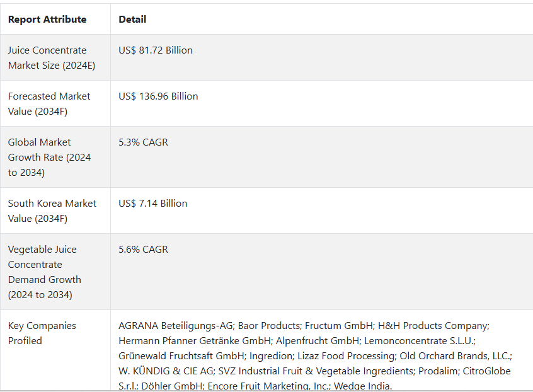Select the Forecasted Market Value (2034F) cell
The image size is (533, 392).
tap(55, 103)
